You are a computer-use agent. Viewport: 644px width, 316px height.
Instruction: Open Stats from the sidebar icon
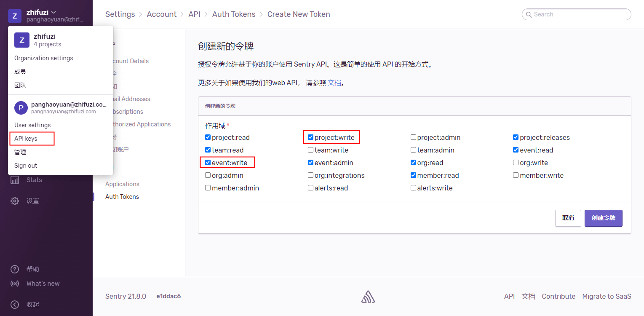point(15,180)
